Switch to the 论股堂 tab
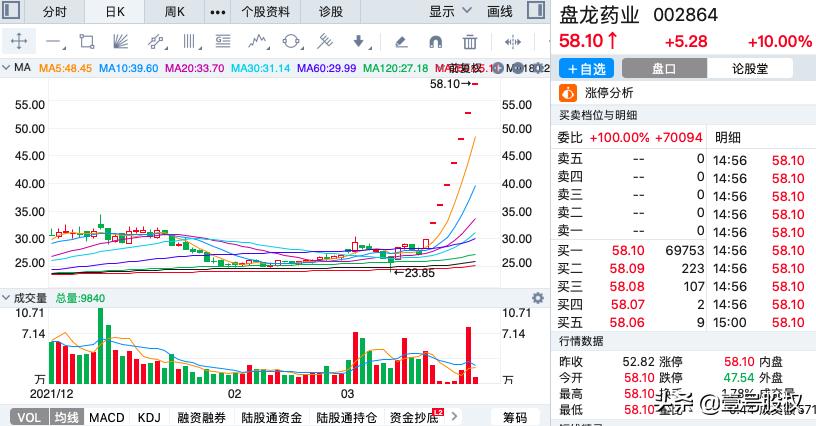 750,69
